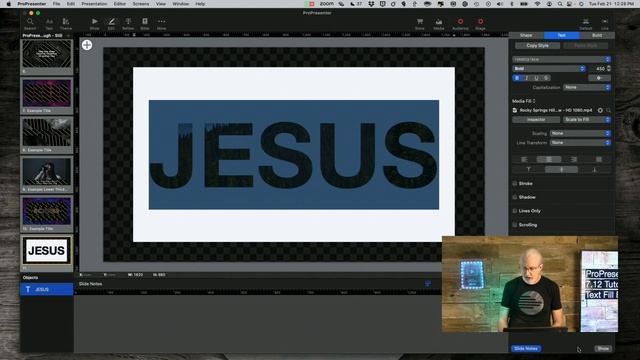Open the More toolbar menu icon

tap(162, 23)
